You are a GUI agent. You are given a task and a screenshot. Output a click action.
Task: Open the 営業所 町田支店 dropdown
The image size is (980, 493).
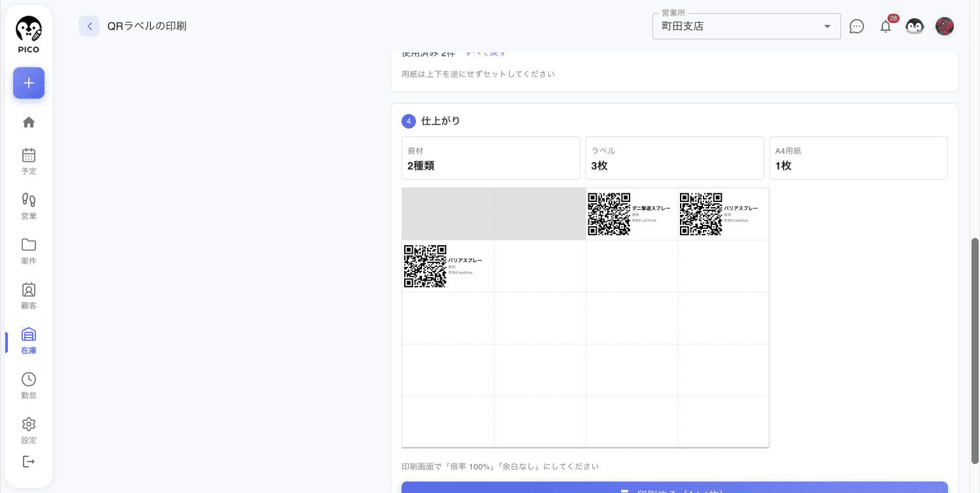coord(747,26)
